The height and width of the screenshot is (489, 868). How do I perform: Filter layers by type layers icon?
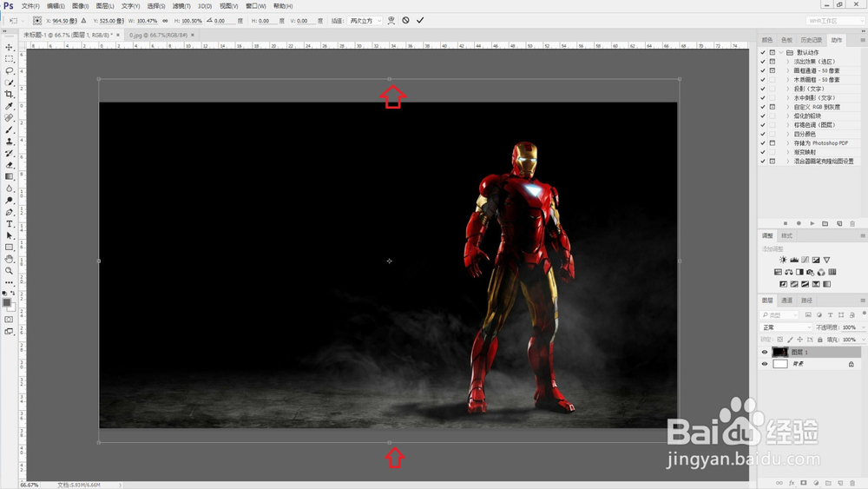click(831, 314)
